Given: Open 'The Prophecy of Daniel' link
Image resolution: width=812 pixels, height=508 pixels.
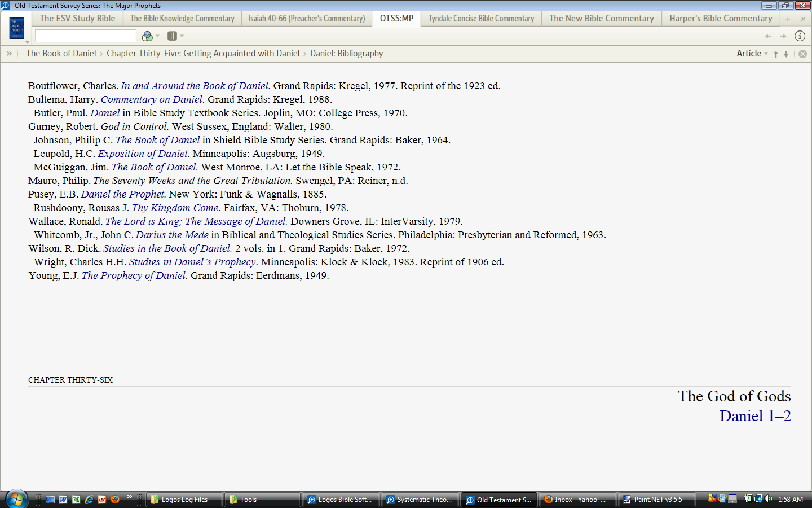Looking at the screenshot, I should click(135, 275).
